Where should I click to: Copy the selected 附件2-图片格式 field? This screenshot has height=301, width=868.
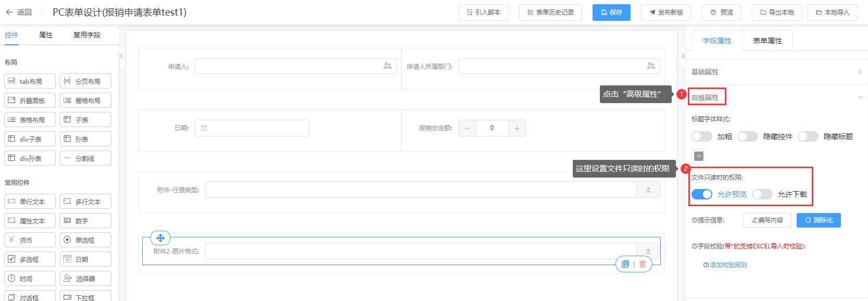625,264
